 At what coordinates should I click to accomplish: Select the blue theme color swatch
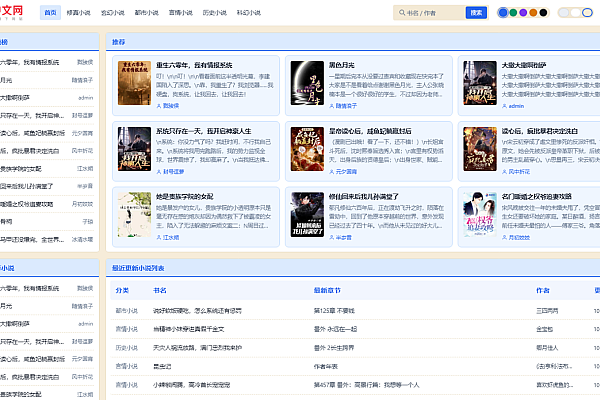[503, 13]
